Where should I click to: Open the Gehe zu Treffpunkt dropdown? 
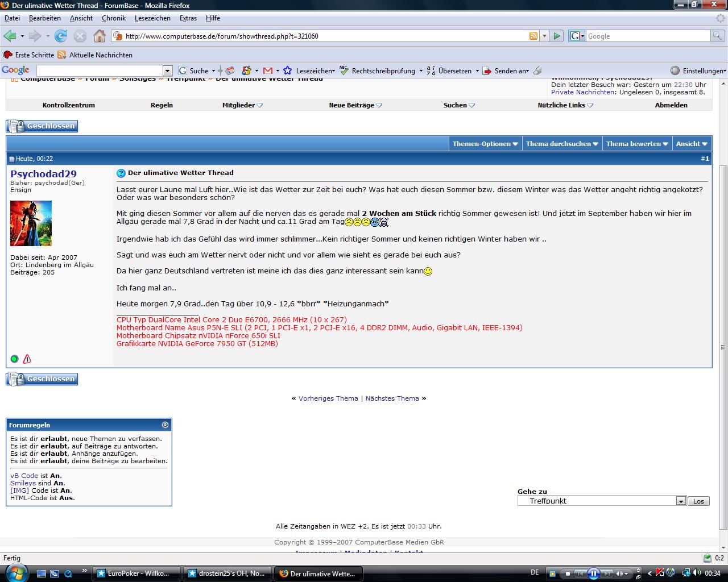pyautogui.click(x=602, y=501)
